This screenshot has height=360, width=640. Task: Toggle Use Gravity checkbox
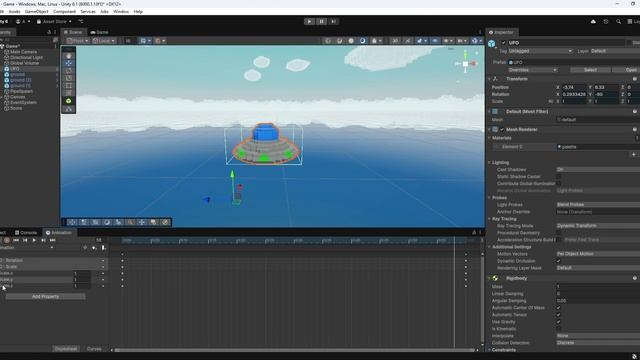pyautogui.click(x=558, y=322)
